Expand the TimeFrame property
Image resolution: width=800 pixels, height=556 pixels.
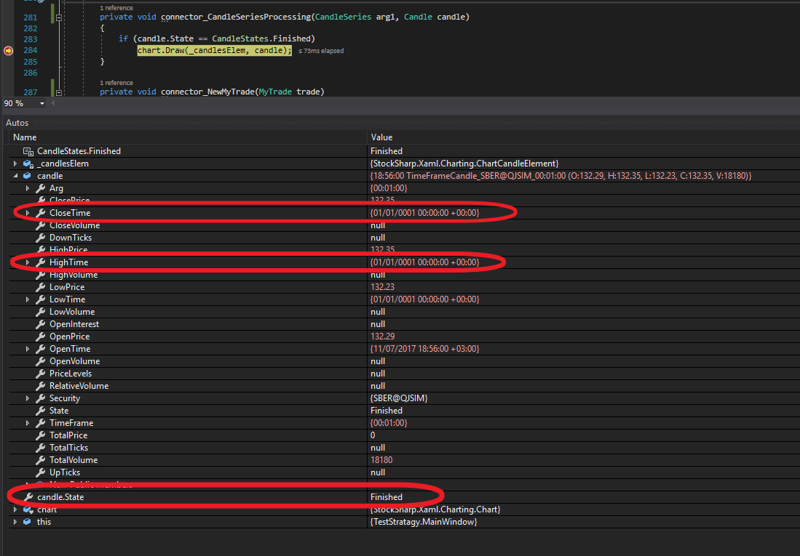28,423
